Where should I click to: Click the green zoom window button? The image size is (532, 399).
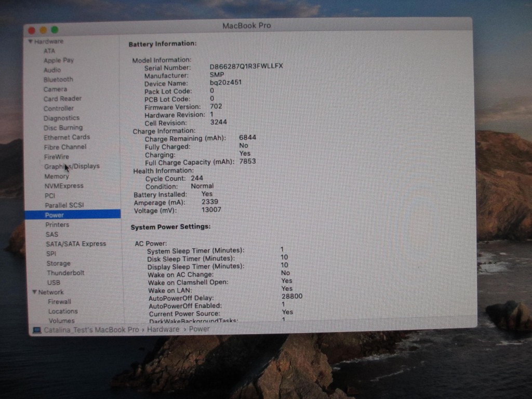click(55, 30)
